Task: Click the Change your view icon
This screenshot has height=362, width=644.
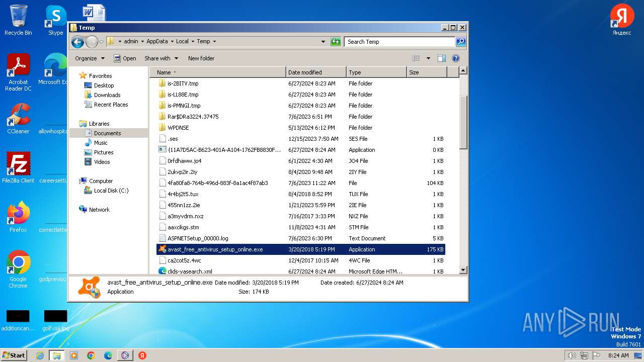Action: tap(416, 58)
